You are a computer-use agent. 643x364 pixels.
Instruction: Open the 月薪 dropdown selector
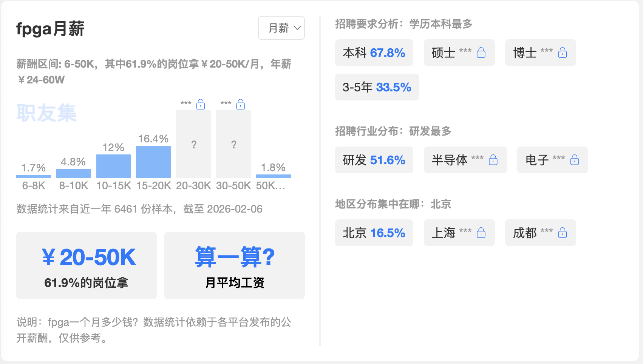click(x=281, y=28)
